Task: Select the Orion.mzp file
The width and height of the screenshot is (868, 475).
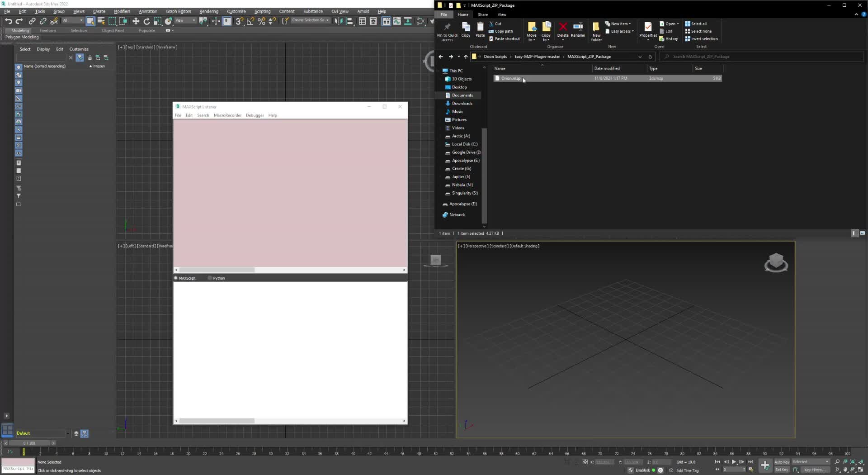Action: click(x=511, y=78)
